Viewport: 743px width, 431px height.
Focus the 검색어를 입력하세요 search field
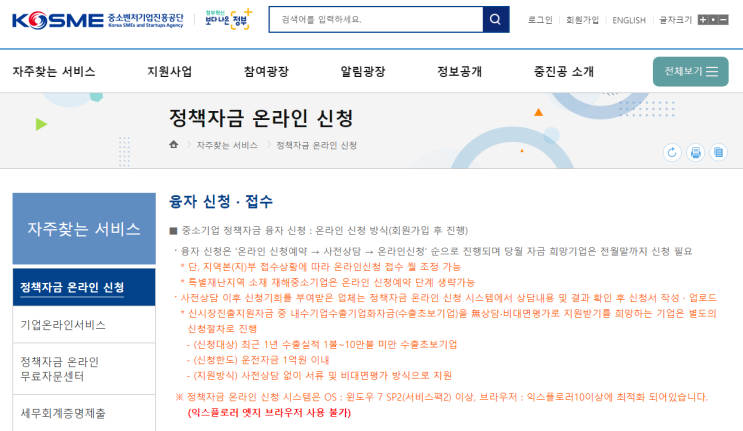(376, 19)
